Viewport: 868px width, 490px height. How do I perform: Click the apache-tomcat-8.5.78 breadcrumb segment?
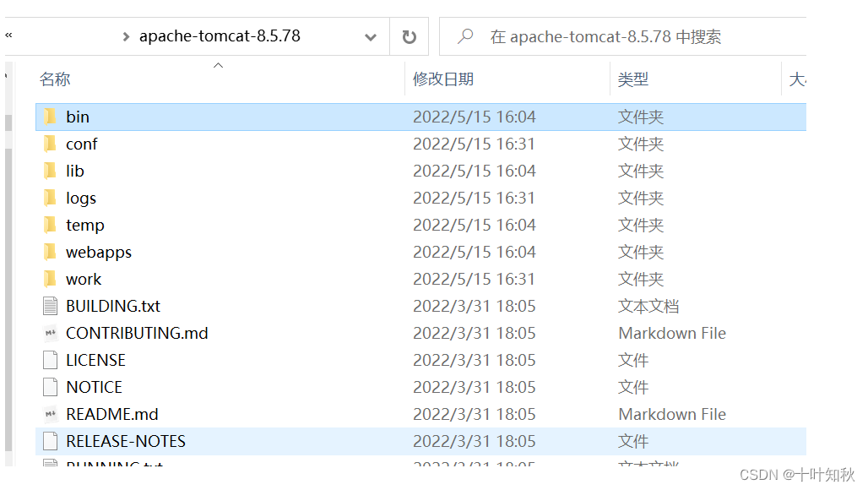(220, 36)
